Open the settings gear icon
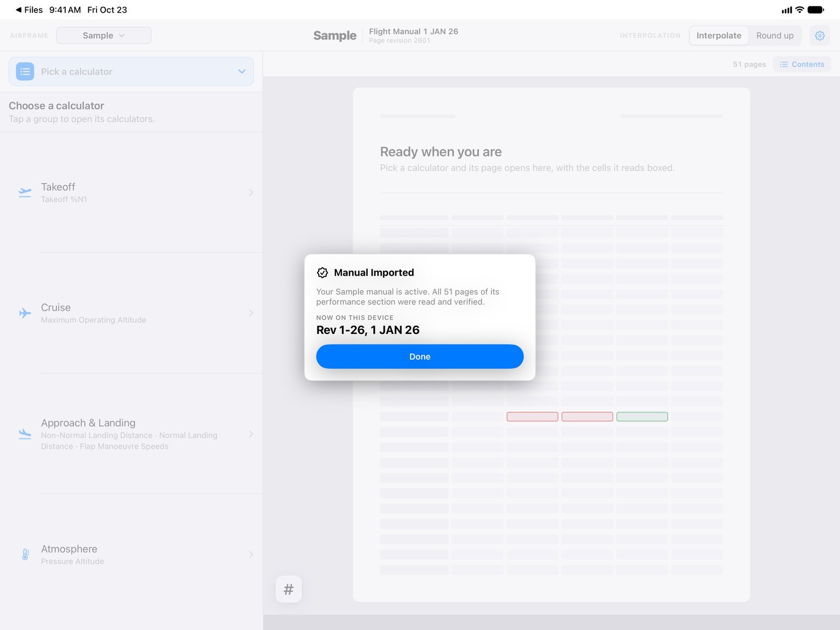The height and width of the screenshot is (630, 840). coord(820,35)
